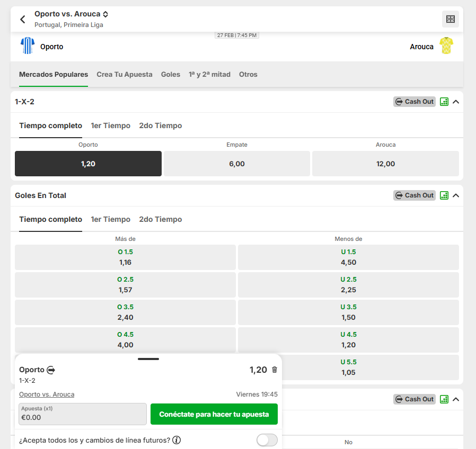Image resolution: width=476 pixels, height=449 pixels.
Task: Click Cash Out badge in 1-X-2 header
Action: click(x=414, y=102)
